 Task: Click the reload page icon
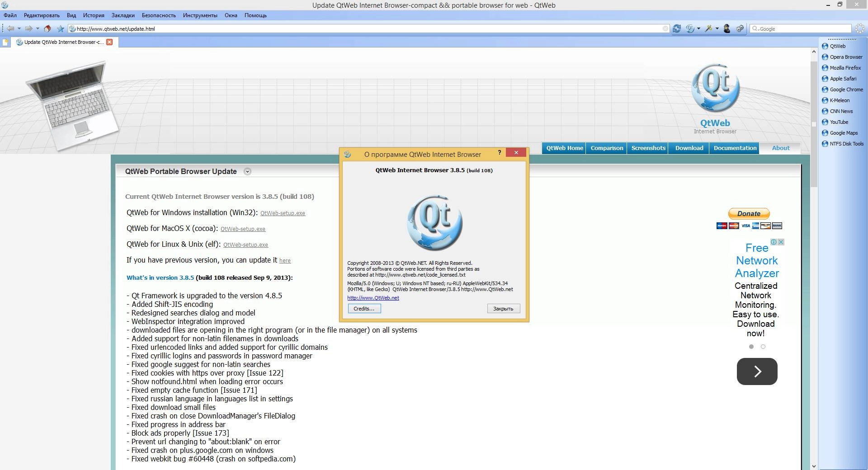coord(677,28)
